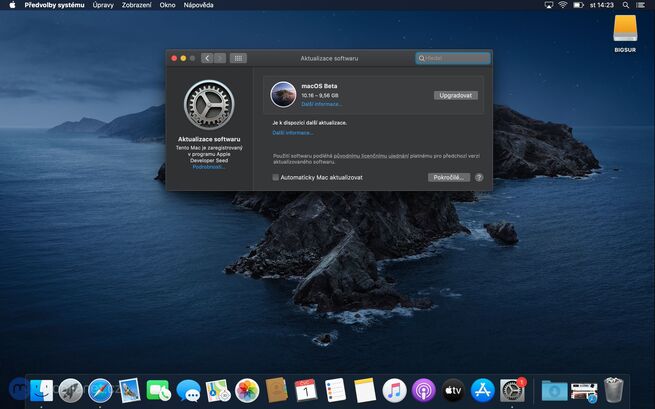The height and width of the screenshot is (409, 655).
Task: Open Notification Center icon
Action: [x=640, y=5]
